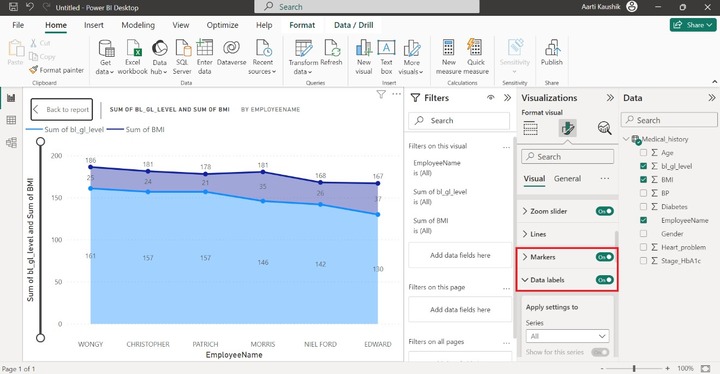Click the status bar zoom level slider
This screenshot has width=720, height=374.
tap(635, 368)
